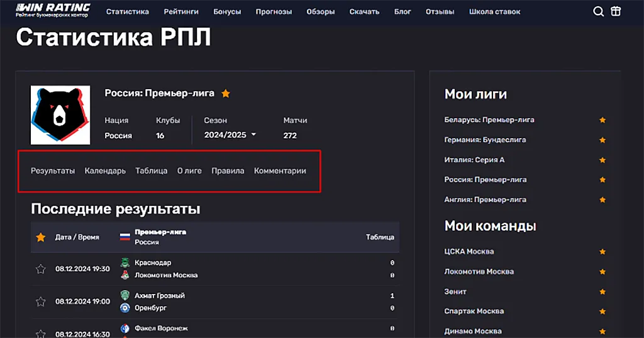Click the 08.12.2024 19:30 match time
Viewport: 644px width, 338px height.
tap(82, 269)
